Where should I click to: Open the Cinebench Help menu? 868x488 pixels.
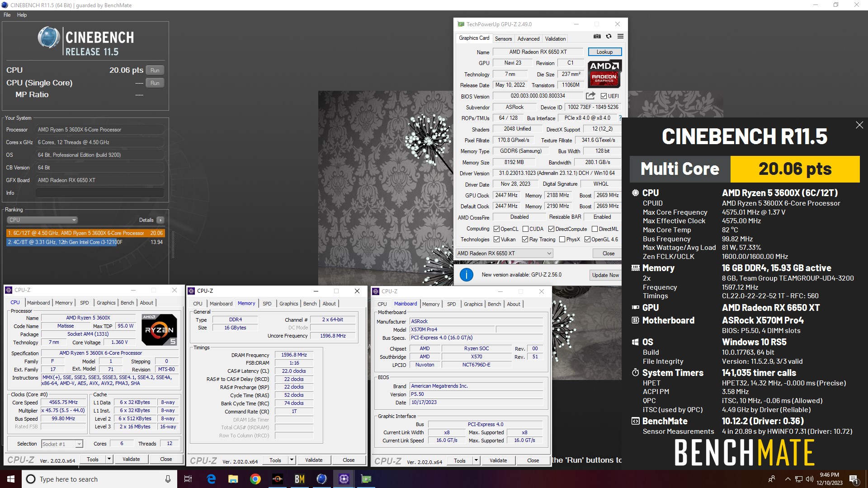(x=22, y=15)
